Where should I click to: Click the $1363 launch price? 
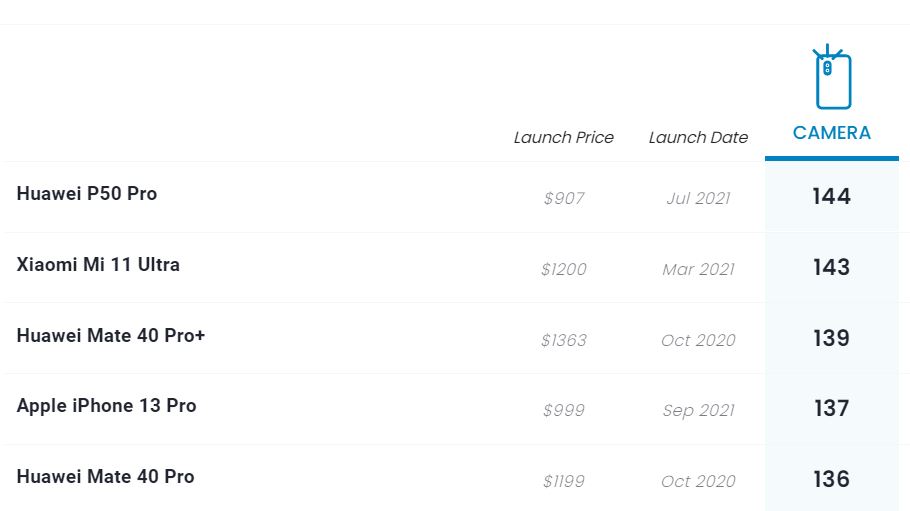coord(564,340)
